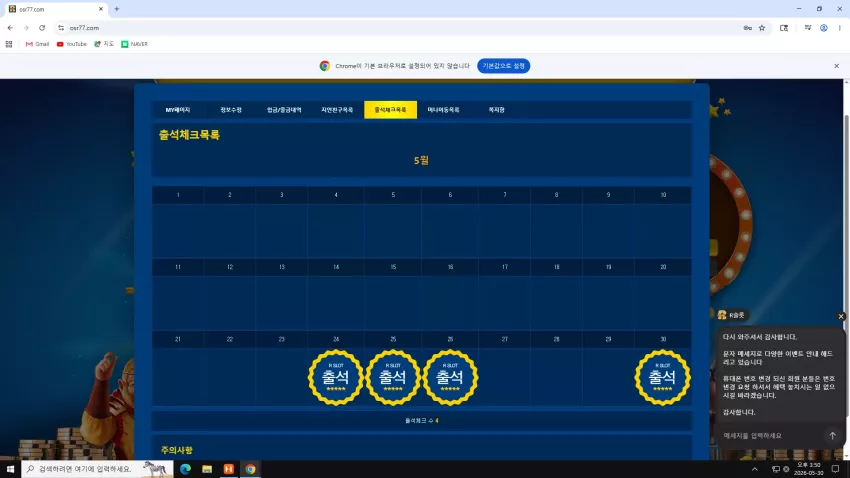The image size is (850, 478).
Task: Open the YouTube bookmark
Action: pos(72,44)
